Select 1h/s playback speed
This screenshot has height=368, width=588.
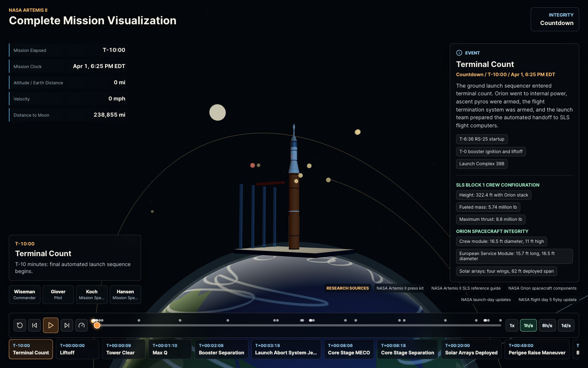(x=528, y=325)
